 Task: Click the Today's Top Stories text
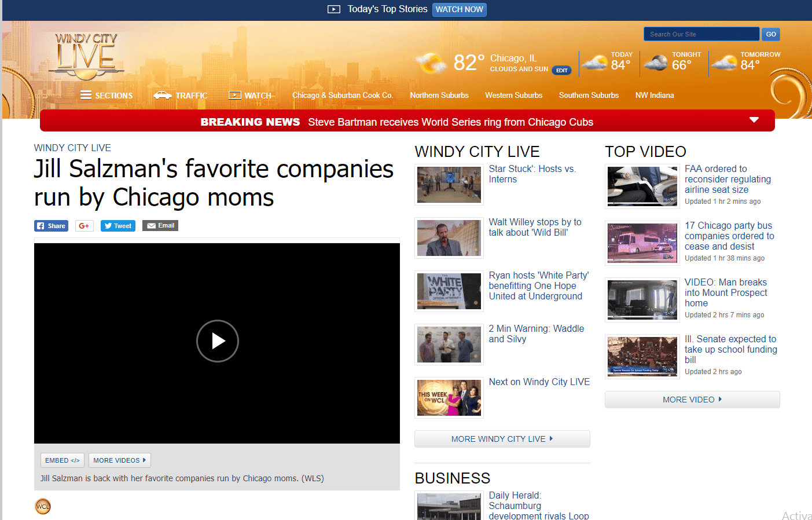(x=388, y=9)
